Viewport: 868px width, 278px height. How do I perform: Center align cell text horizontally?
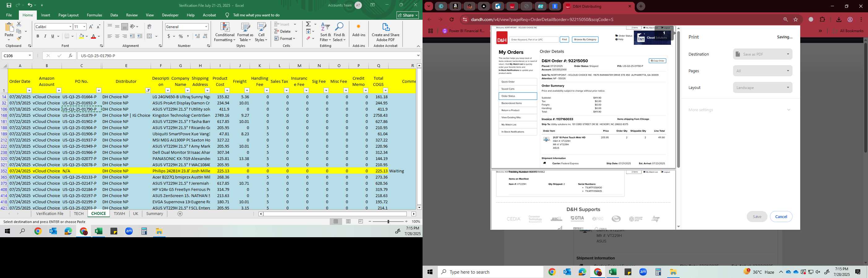click(117, 36)
